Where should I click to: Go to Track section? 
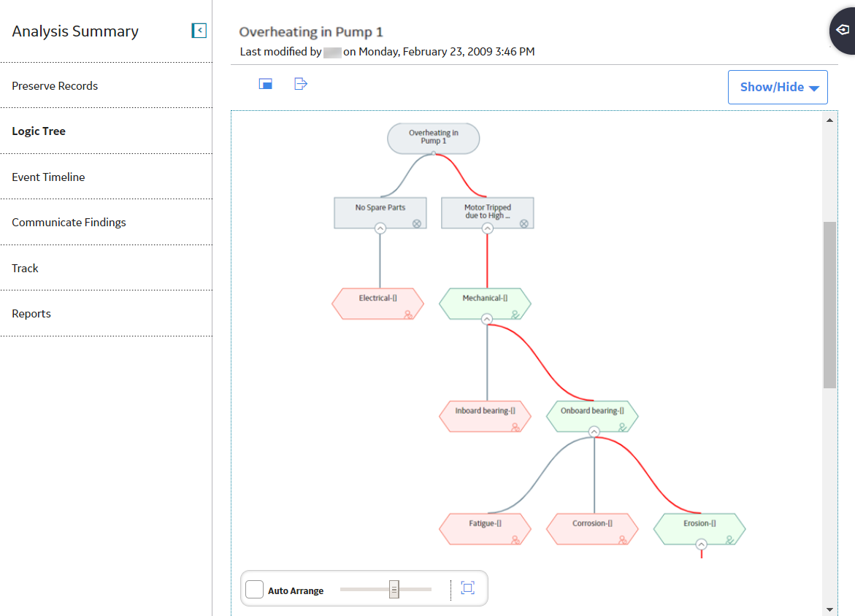pyautogui.click(x=107, y=268)
